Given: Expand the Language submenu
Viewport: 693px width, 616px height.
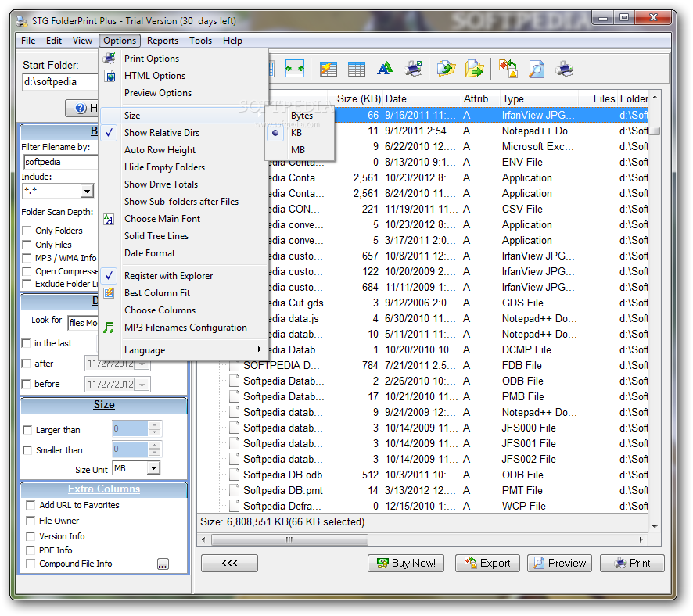Looking at the screenshot, I should (x=183, y=349).
